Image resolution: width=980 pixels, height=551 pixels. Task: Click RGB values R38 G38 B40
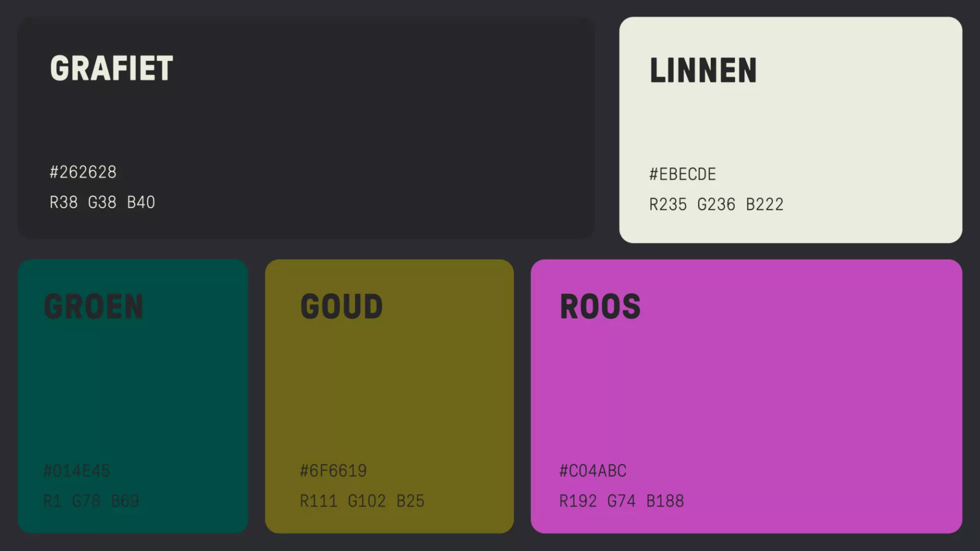102,203
